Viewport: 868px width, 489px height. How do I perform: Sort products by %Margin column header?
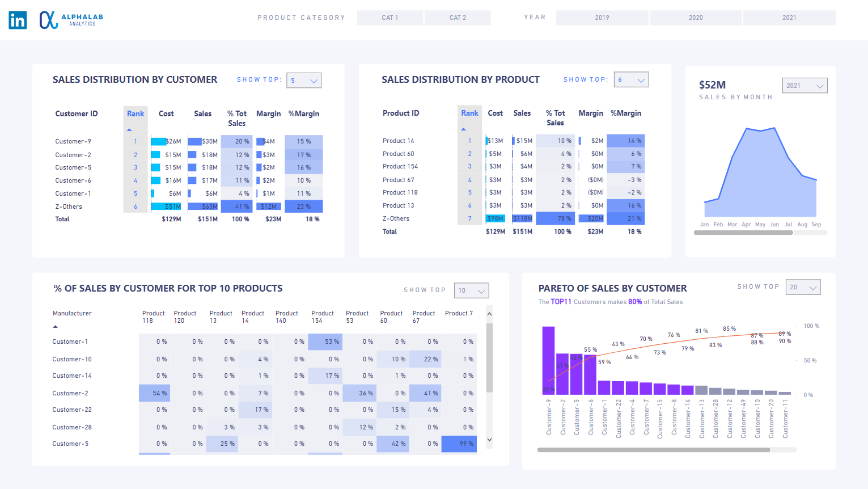(x=626, y=113)
